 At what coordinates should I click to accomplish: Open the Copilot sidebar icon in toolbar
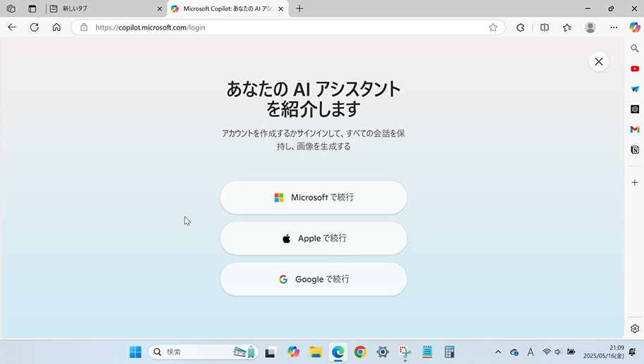coord(634,27)
